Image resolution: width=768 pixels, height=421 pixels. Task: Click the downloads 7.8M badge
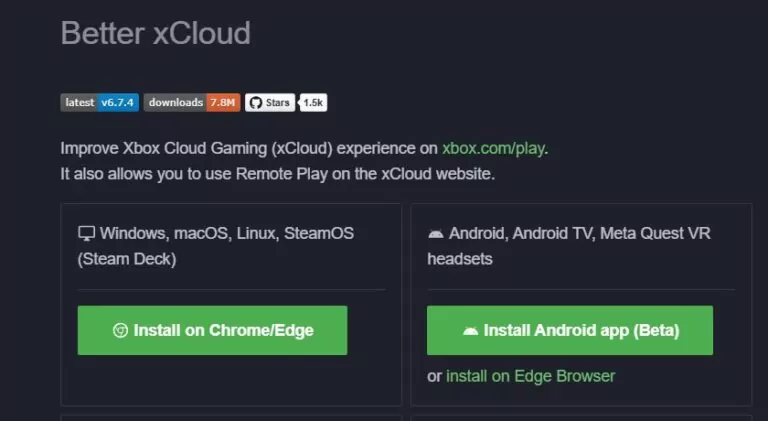192,103
